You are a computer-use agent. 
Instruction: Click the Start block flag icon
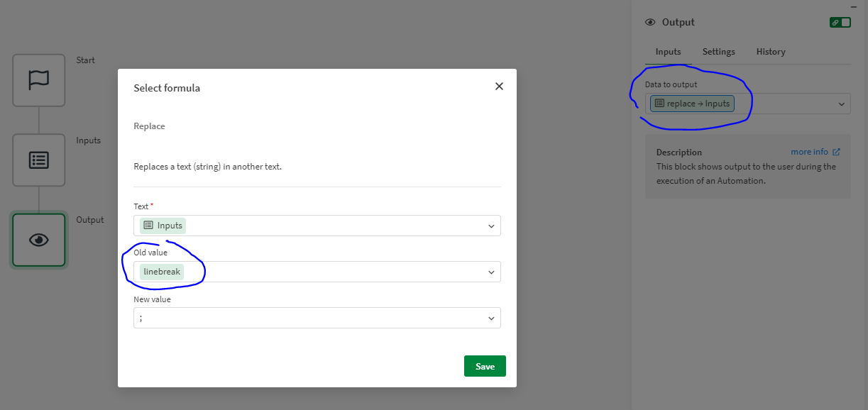point(39,80)
